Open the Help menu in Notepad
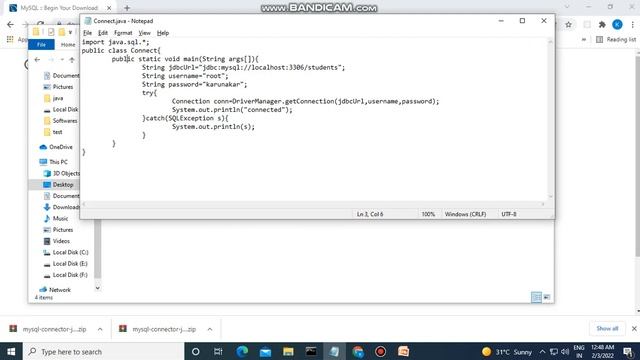Viewport: 640px width, 360px height. (163, 33)
